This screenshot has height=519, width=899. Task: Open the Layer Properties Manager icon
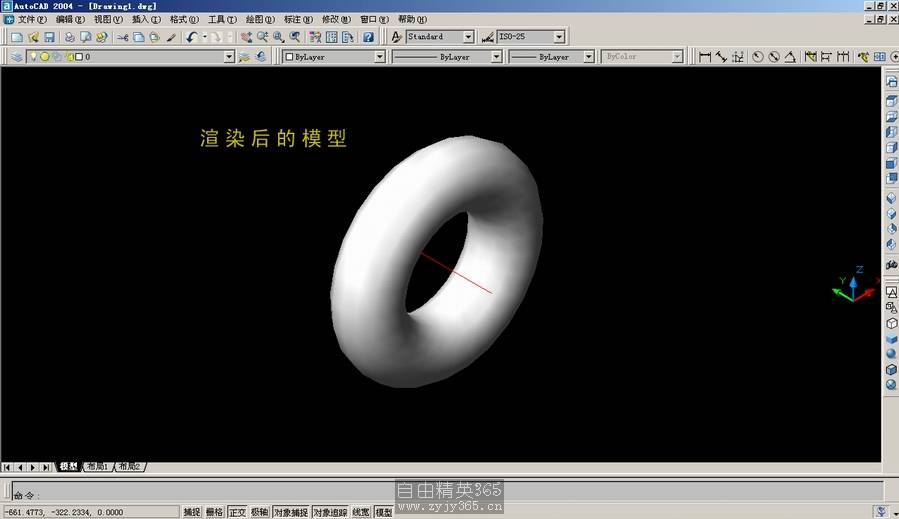[17, 57]
